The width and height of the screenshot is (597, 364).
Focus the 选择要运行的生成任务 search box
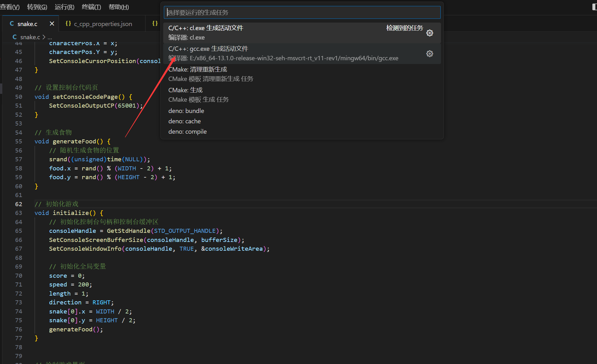pyautogui.click(x=302, y=13)
